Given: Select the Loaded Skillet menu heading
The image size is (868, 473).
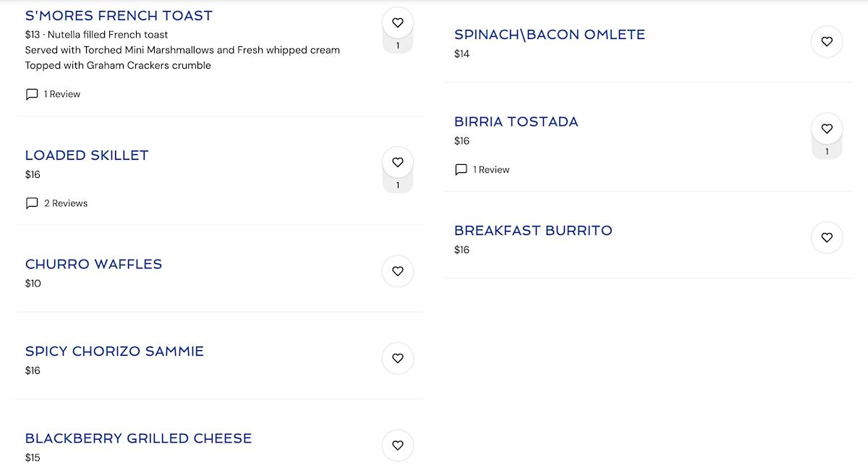Looking at the screenshot, I should (x=87, y=155).
